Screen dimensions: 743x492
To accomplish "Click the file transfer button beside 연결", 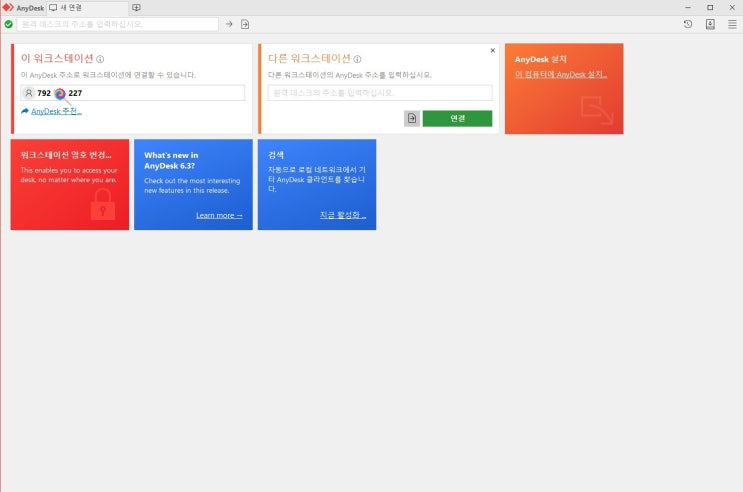I will (x=412, y=118).
